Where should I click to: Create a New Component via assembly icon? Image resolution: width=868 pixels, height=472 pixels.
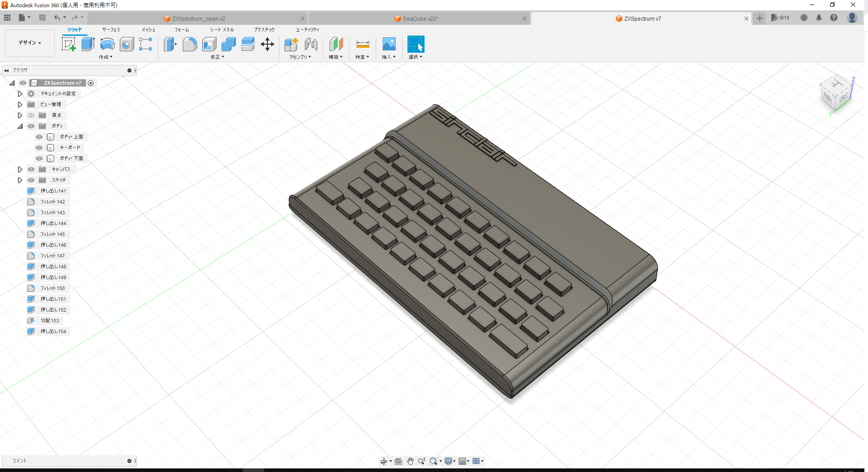[291, 44]
